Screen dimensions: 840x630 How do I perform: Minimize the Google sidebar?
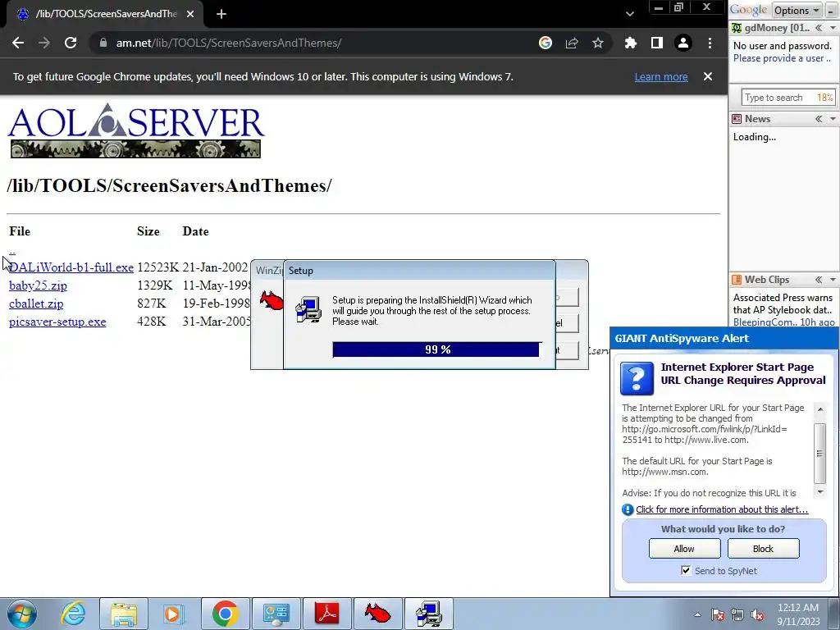831,10
